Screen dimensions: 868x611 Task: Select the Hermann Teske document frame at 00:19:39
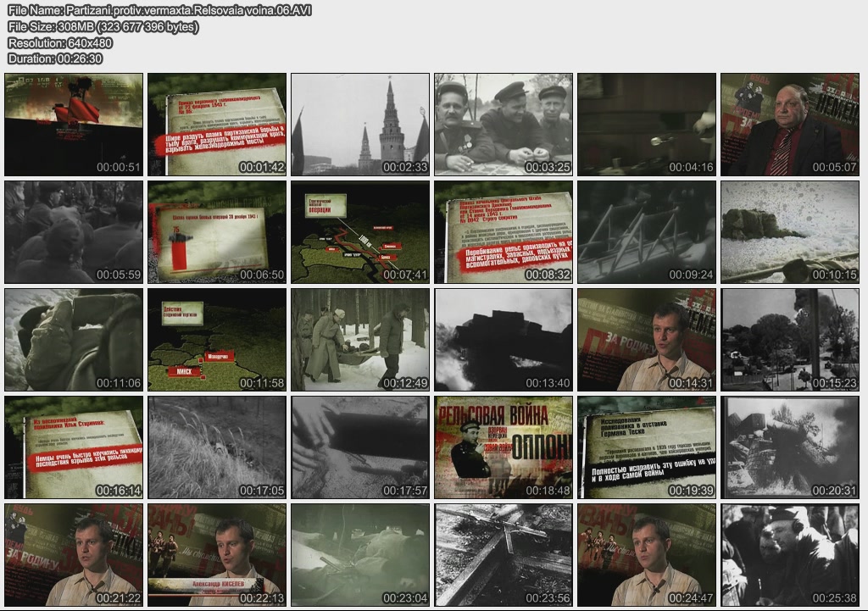pyautogui.click(x=647, y=447)
